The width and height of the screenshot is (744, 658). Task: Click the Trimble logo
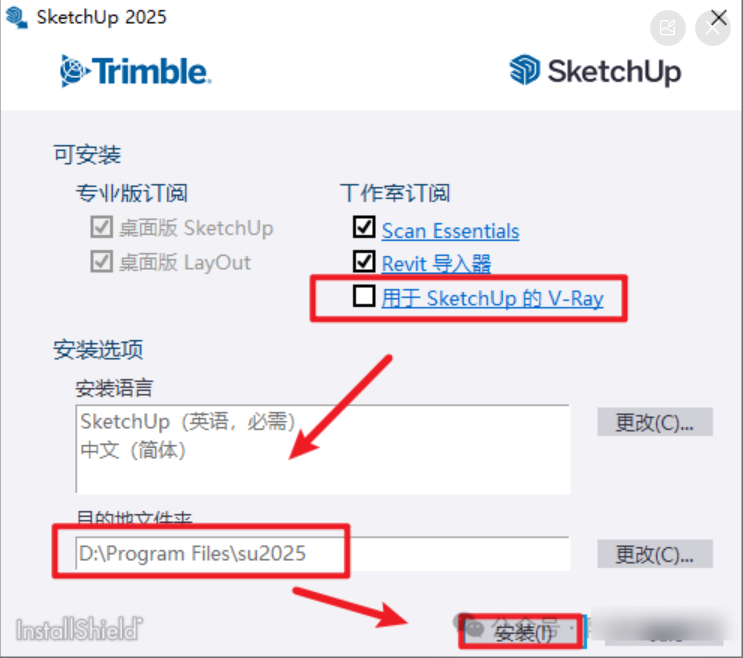(136, 71)
